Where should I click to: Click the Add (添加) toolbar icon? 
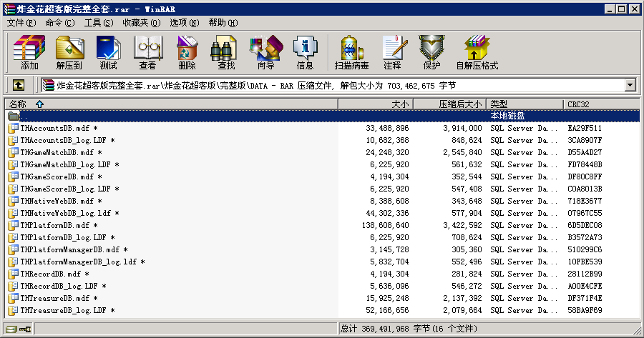pos(29,52)
